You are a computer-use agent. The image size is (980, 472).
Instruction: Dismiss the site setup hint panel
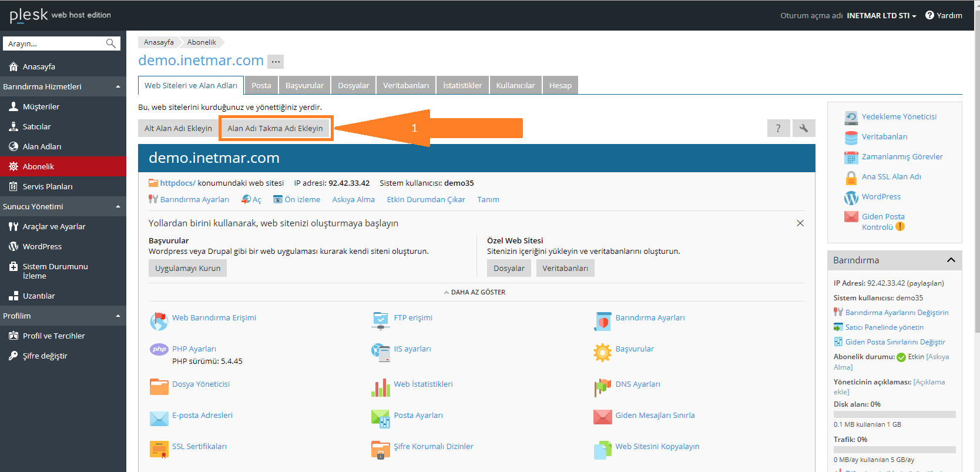800,223
